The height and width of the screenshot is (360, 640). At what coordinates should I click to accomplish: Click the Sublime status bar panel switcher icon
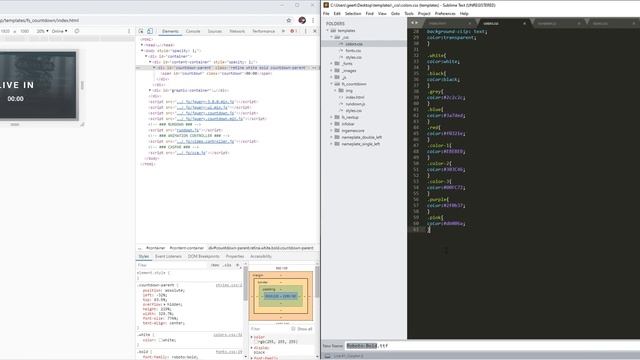click(x=327, y=356)
